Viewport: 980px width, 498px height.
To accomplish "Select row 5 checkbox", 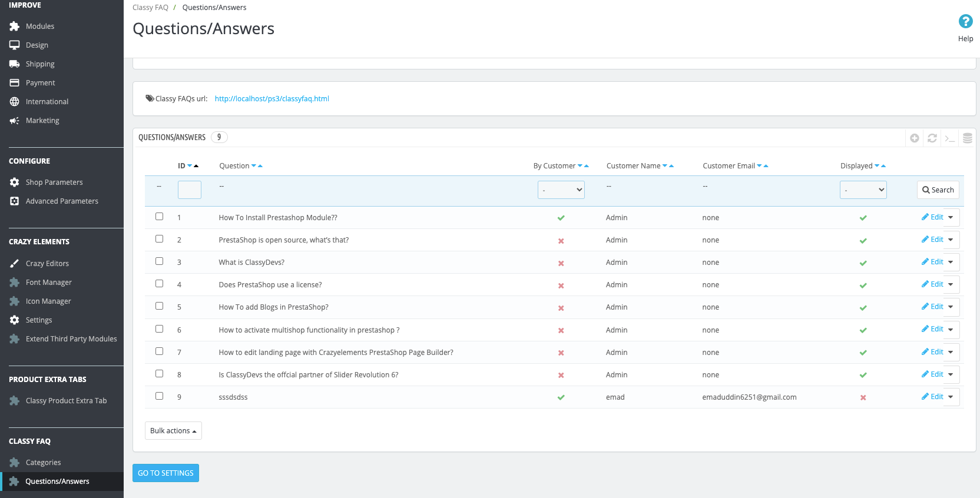I will pos(159,306).
